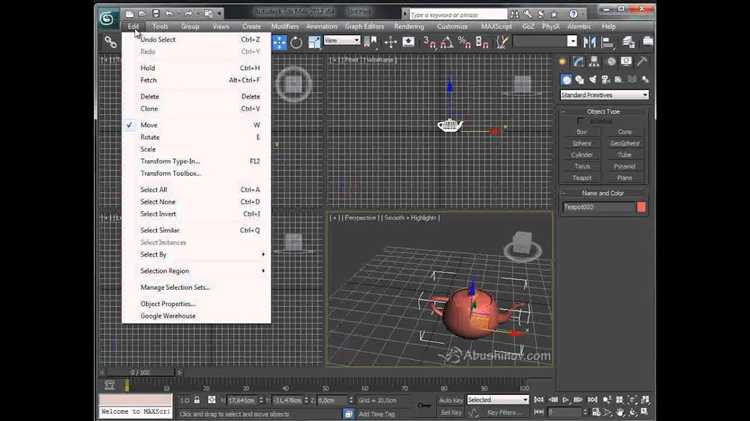Open the Manage Layers icon
This screenshot has width=750, height=421.
(x=629, y=43)
